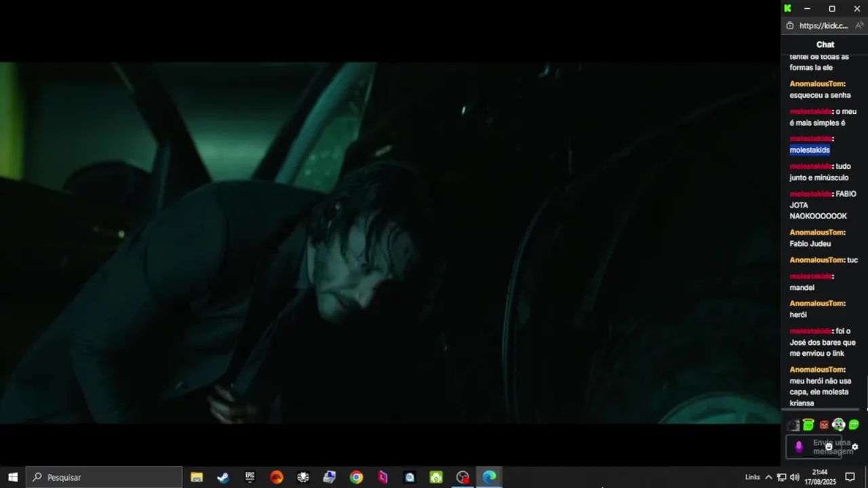The image size is (868, 488).
Task: Click AnomalousTom on 'Fabio Judeu' message
Action: click(816, 232)
